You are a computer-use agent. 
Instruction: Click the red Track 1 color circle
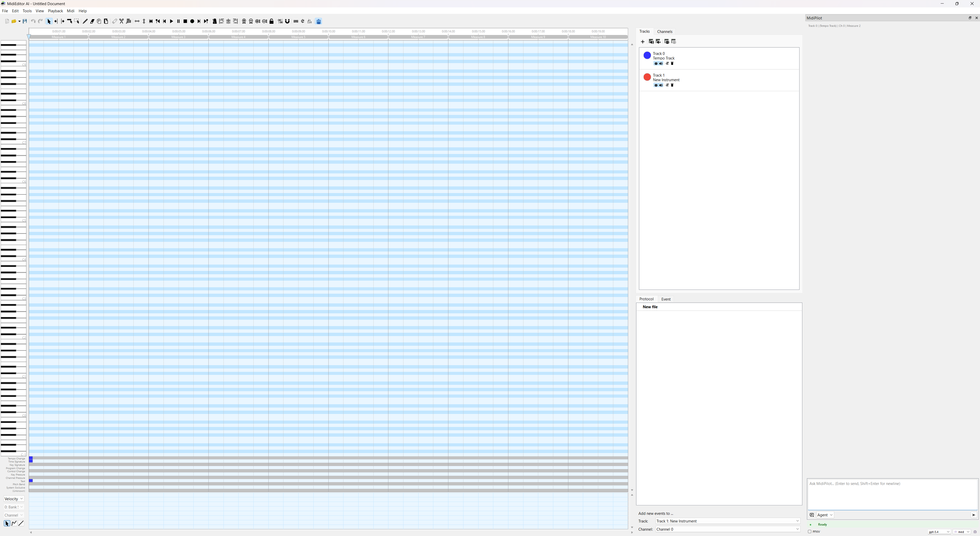click(647, 77)
